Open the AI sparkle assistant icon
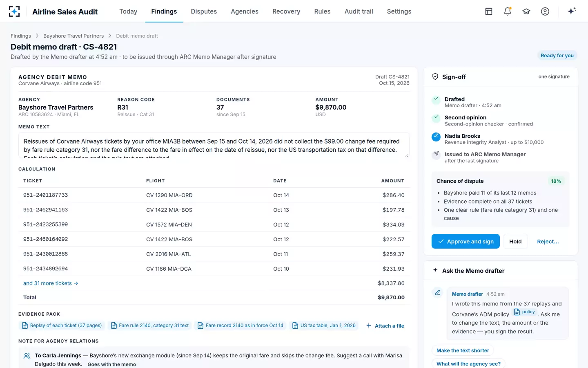The height and width of the screenshot is (368, 588). [572, 11]
